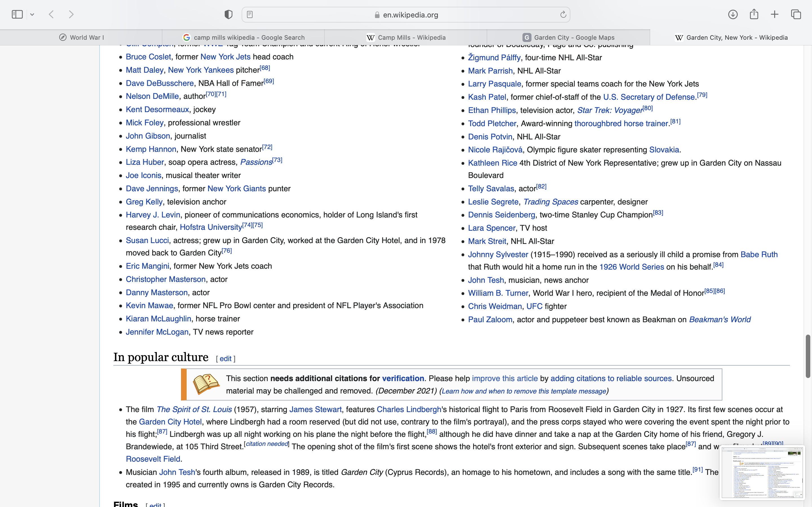Image resolution: width=812 pixels, height=507 pixels.
Task: Open citation reference 79 after Kash Patel
Action: pos(702,95)
